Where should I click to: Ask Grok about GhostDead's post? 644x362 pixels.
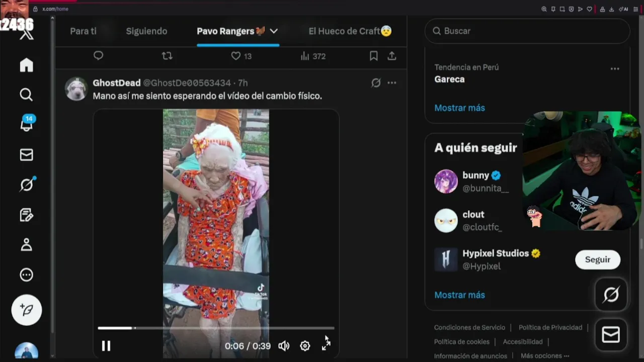point(376,83)
